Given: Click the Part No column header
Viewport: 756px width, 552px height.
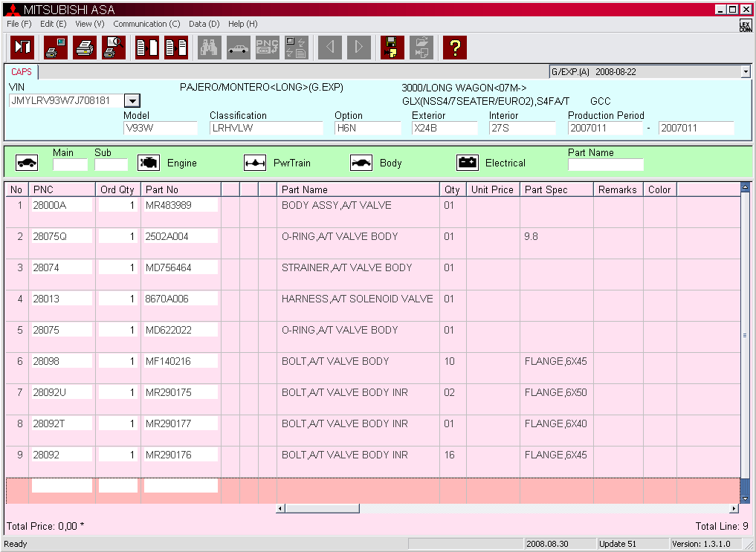Looking at the screenshot, I should tap(181, 189).
